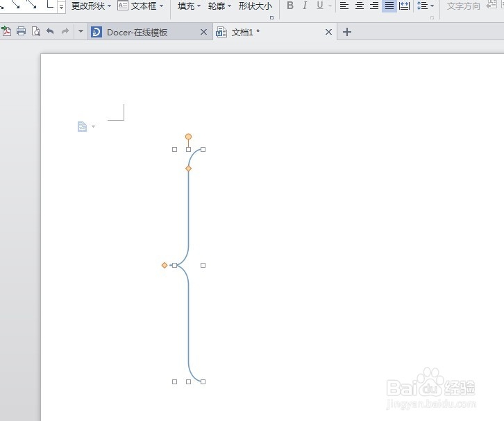
Task: Select bottom-middle resize handle of brace
Action: pos(188,382)
